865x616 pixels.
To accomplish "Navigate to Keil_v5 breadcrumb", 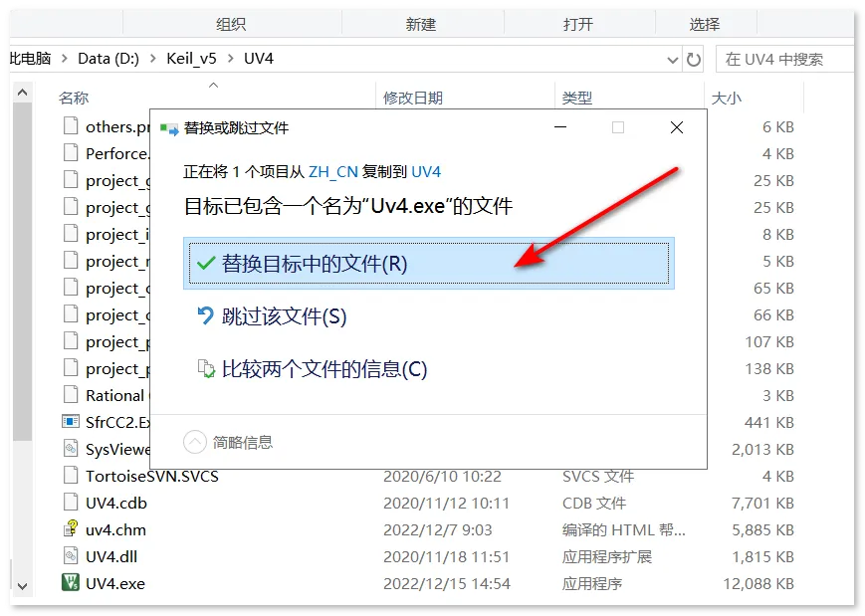I will tap(191, 59).
